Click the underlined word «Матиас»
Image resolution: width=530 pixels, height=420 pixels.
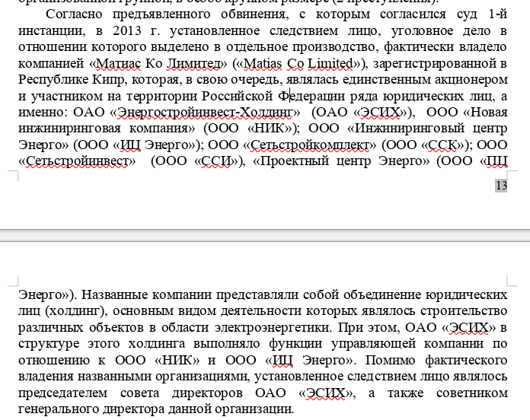119,63
